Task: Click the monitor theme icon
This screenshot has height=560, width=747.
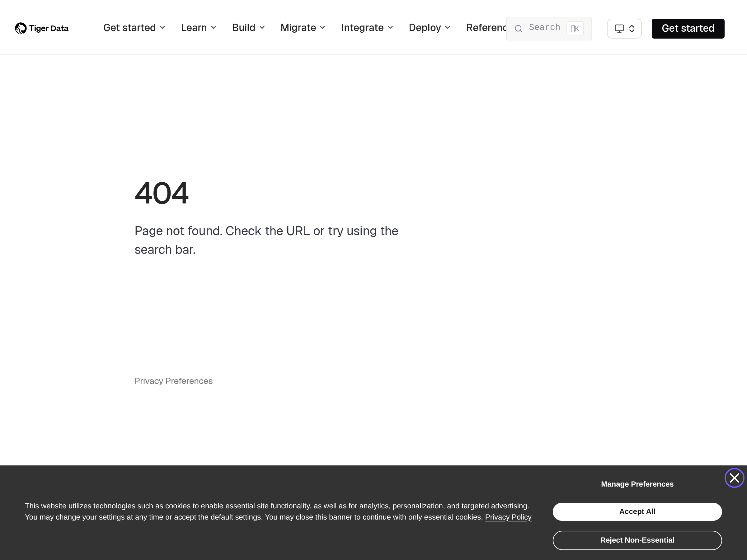Action: [x=619, y=29]
